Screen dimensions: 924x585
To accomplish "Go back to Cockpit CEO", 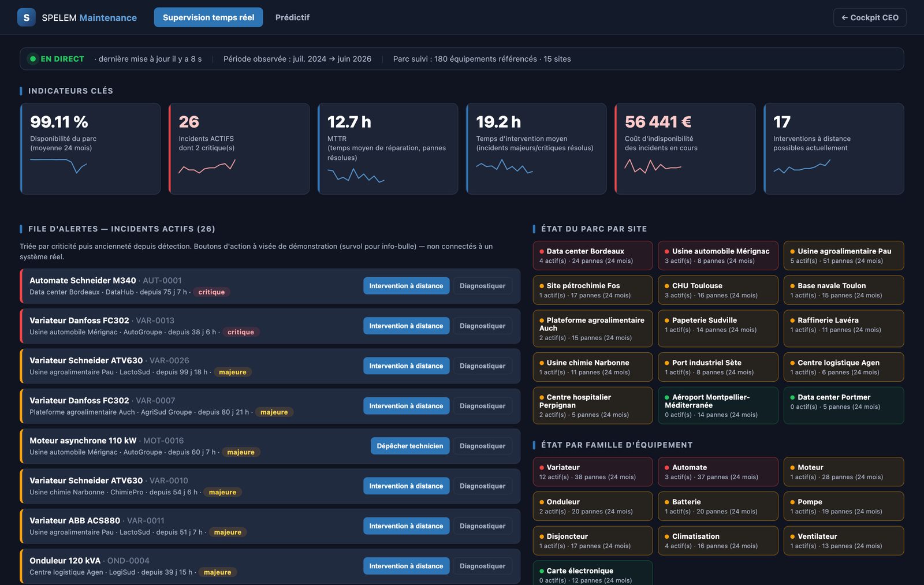I will tap(870, 17).
